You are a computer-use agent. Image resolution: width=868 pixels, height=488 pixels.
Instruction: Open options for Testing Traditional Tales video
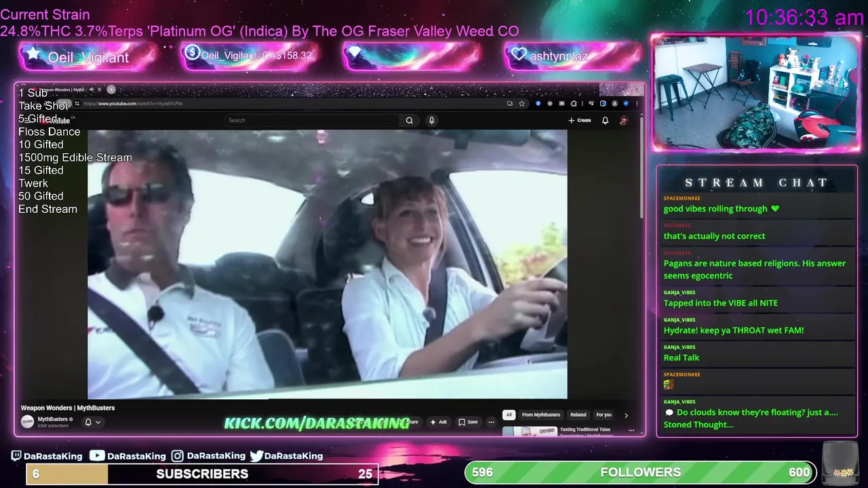pos(631,430)
